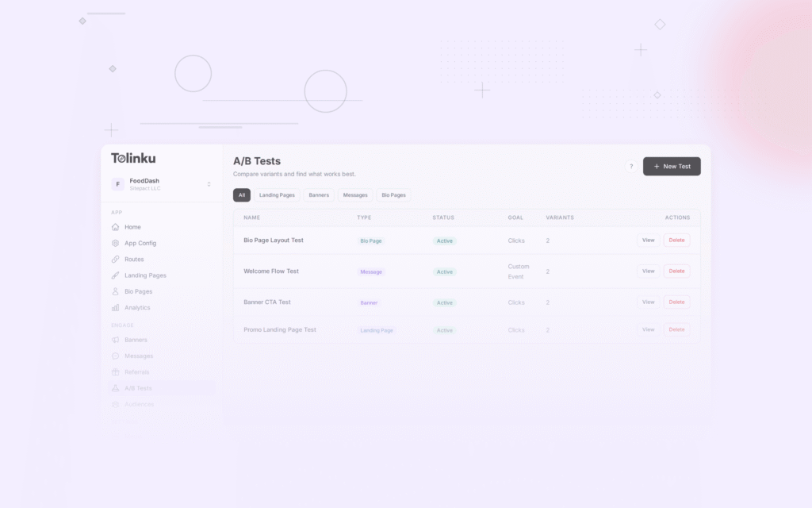The image size is (812, 508).
Task: Click the help question mark button
Action: (631, 167)
